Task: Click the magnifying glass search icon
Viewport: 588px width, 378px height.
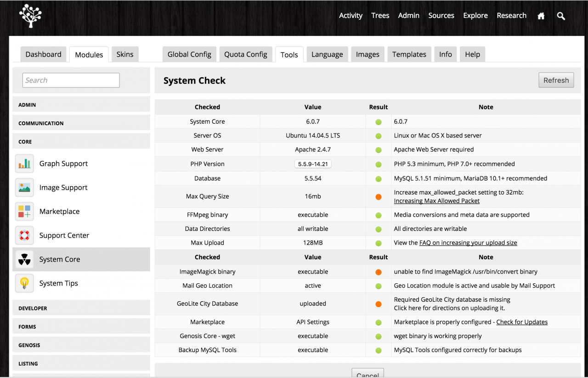Action: click(x=561, y=16)
